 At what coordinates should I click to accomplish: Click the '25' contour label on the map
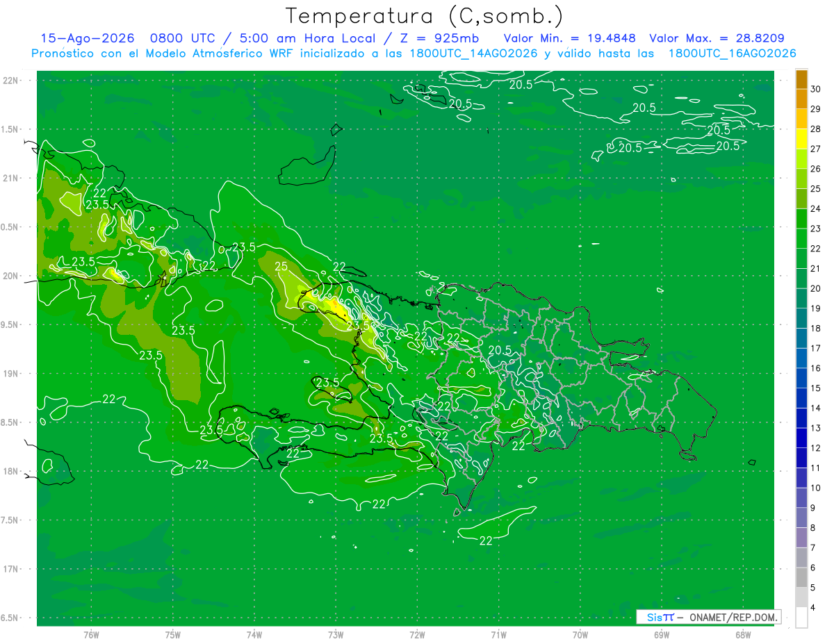[x=281, y=266]
